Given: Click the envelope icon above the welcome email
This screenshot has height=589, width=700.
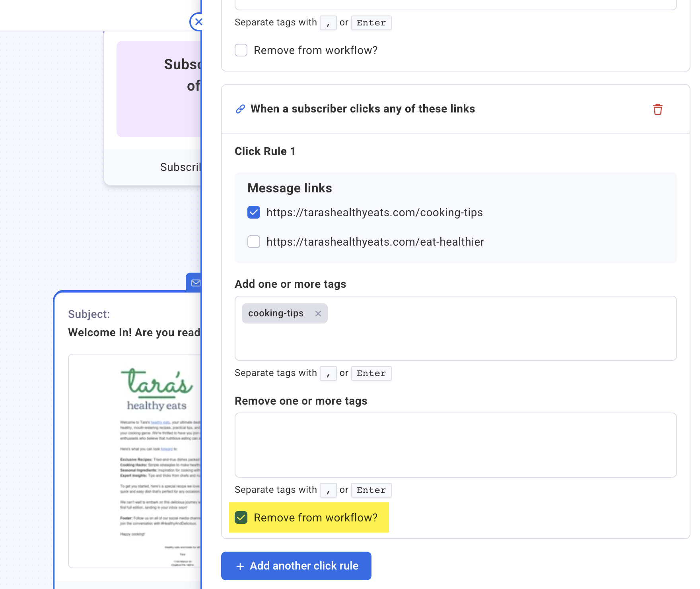Looking at the screenshot, I should pyautogui.click(x=196, y=283).
